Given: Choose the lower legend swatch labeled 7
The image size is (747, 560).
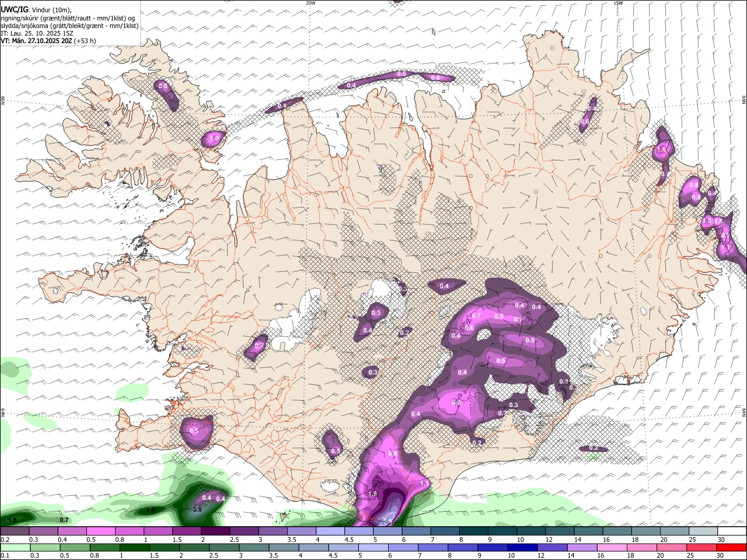Looking at the screenshot, I should coord(432,548).
